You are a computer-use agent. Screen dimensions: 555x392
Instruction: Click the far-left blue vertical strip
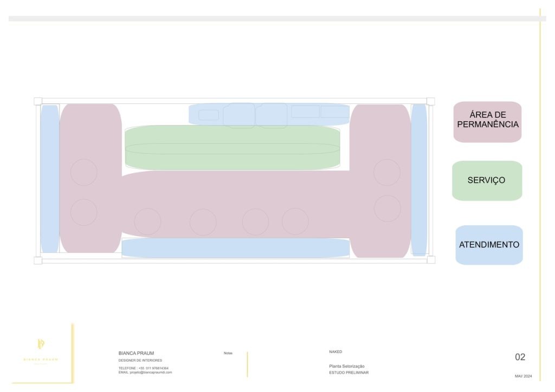tap(49, 179)
